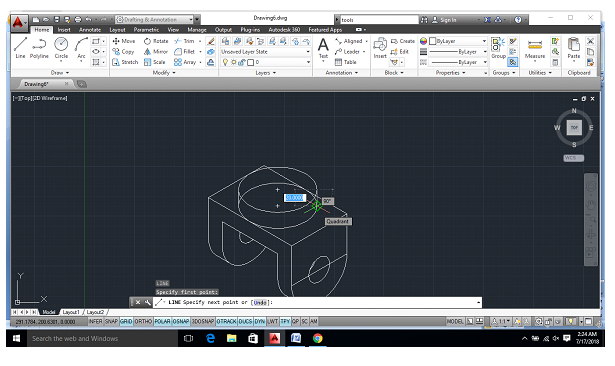
Task: Select the Text annotation tool
Action: click(323, 48)
